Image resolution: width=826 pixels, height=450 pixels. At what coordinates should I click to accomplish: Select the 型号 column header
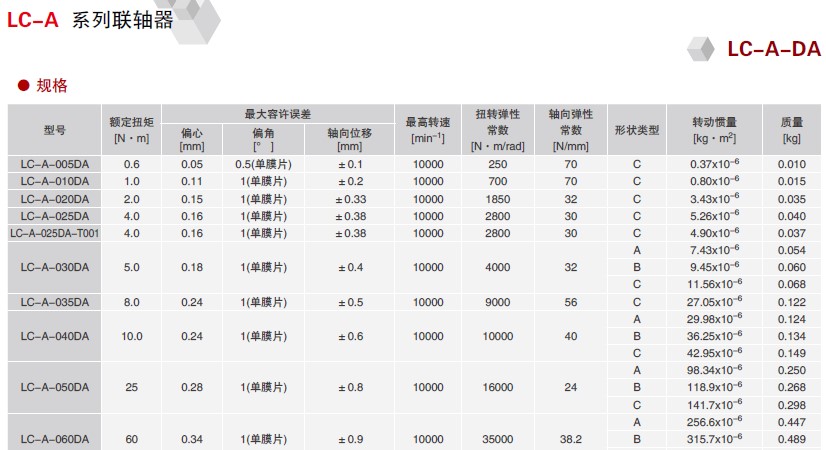point(54,130)
